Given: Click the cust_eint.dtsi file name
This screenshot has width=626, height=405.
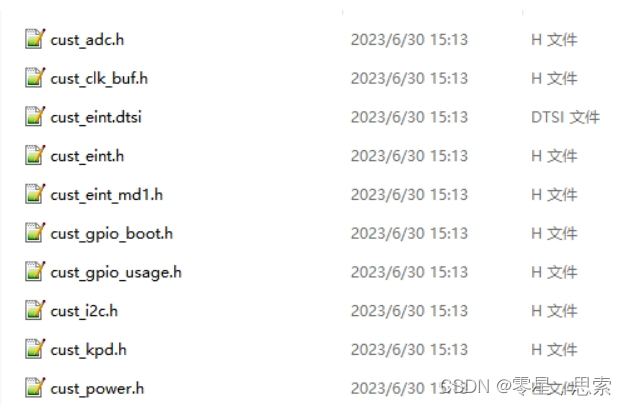Looking at the screenshot, I should point(96,117).
